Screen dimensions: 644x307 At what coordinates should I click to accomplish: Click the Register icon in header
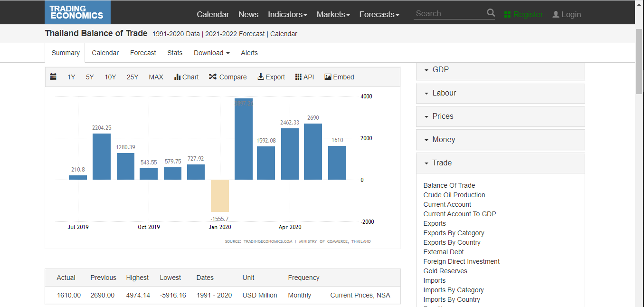pos(508,15)
